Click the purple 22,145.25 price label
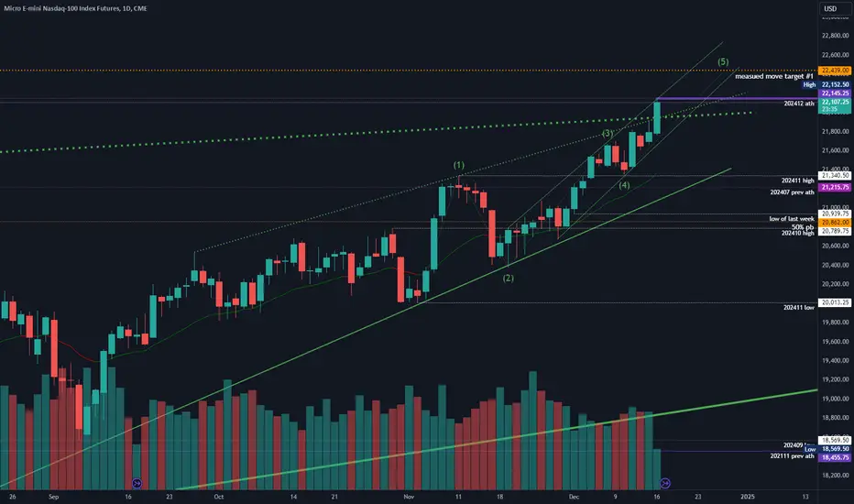The width and height of the screenshot is (854, 504). coord(835,93)
